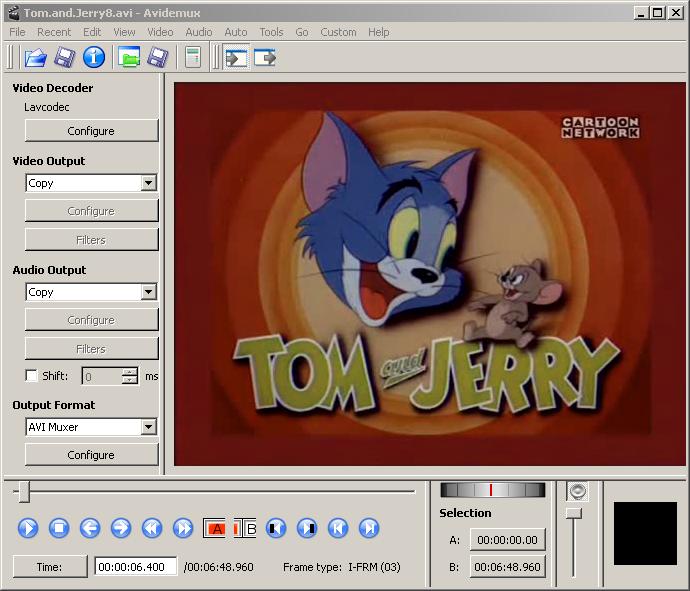Image resolution: width=690 pixels, height=591 pixels.
Task: Go to previous frame with left arrow
Action: (90, 528)
